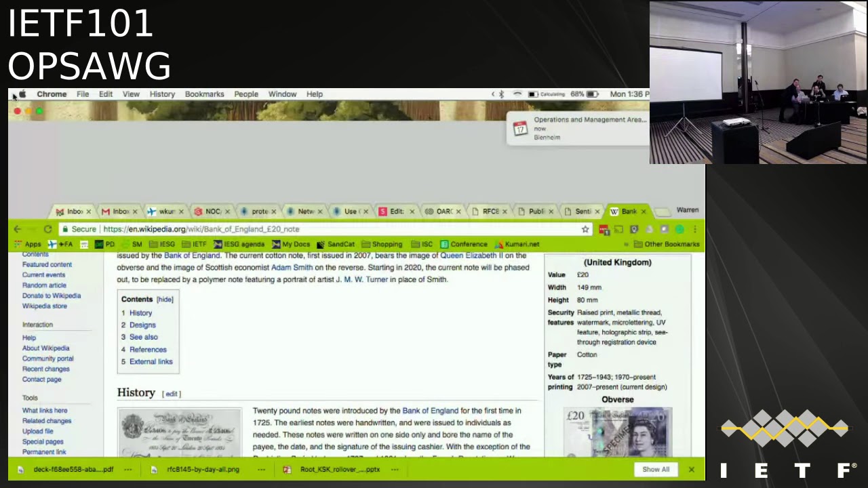This screenshot has width=868, height=488.
Task: Click the Wi-Fi status icon
Action: pos(517,94)
